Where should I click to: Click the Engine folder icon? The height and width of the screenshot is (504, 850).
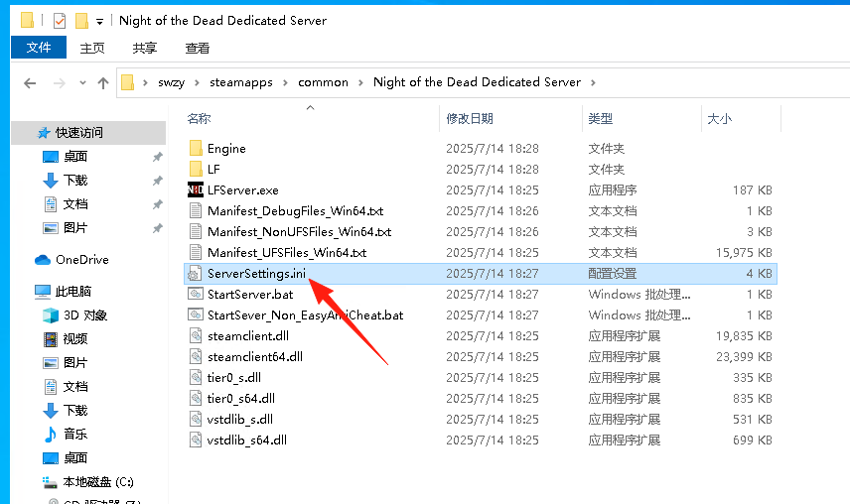(x=196, y=149)
